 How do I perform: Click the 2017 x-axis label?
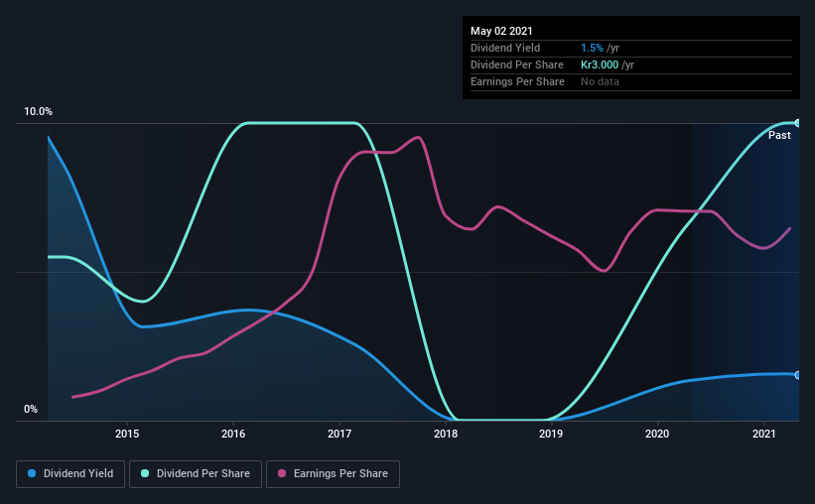(x=340, y=434)
